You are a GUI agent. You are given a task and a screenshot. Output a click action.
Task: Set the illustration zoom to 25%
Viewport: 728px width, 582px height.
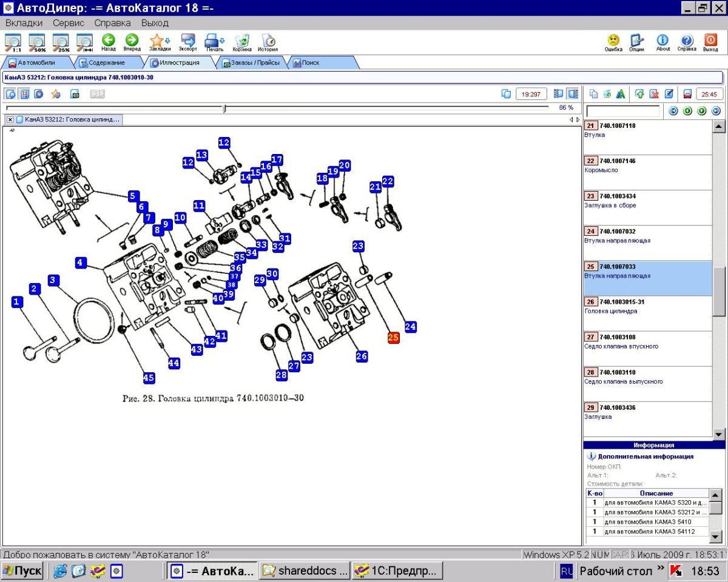pos(61,42)
